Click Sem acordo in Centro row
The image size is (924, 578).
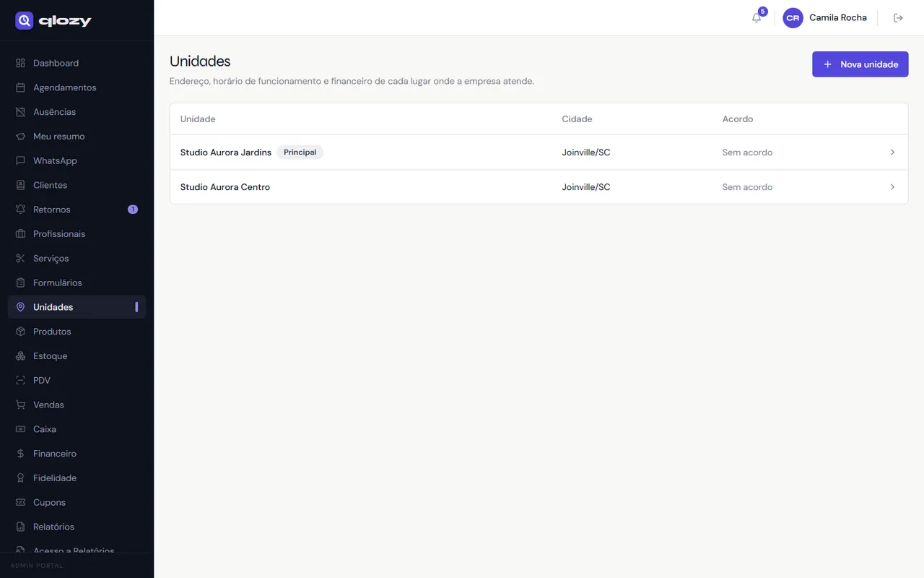pyautogui.click(x=747, y=187)
